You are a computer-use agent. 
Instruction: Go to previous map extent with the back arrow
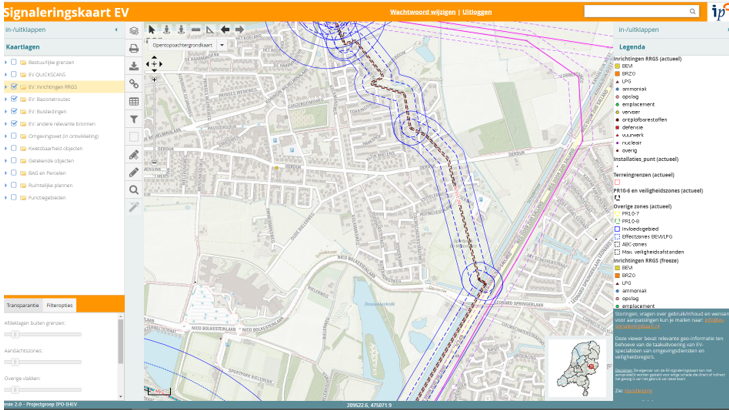tap(225, 30)
